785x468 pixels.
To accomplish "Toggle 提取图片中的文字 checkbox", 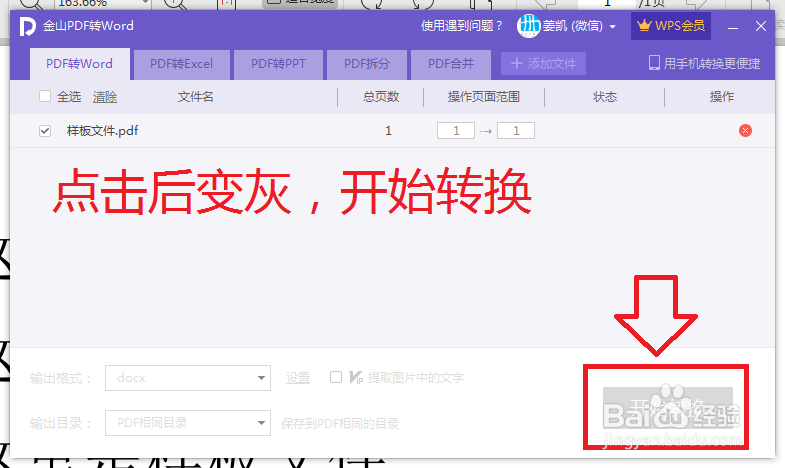I will click(x=336, y=377).
